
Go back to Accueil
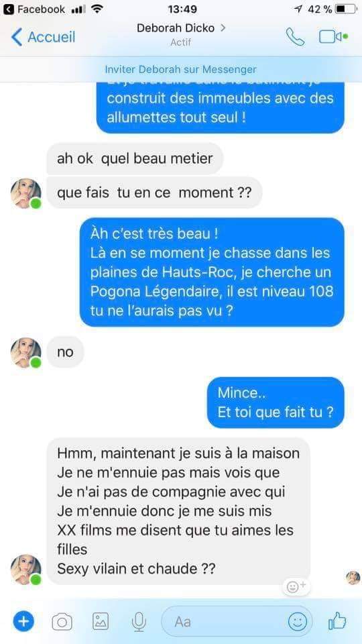pos(43,37)
